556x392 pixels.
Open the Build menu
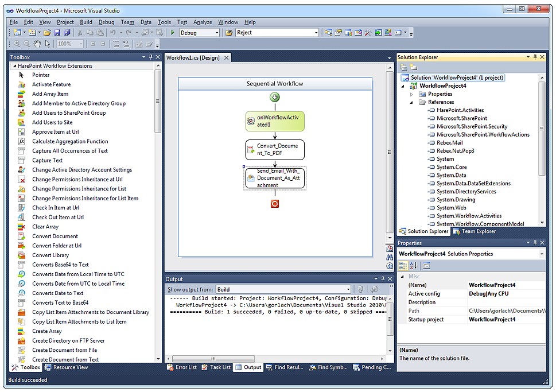[x=85, y=22]
